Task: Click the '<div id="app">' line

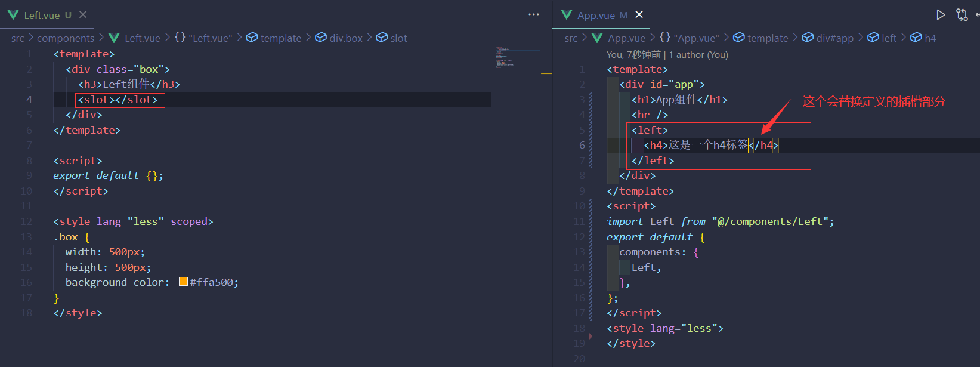Action: [662, 84]
